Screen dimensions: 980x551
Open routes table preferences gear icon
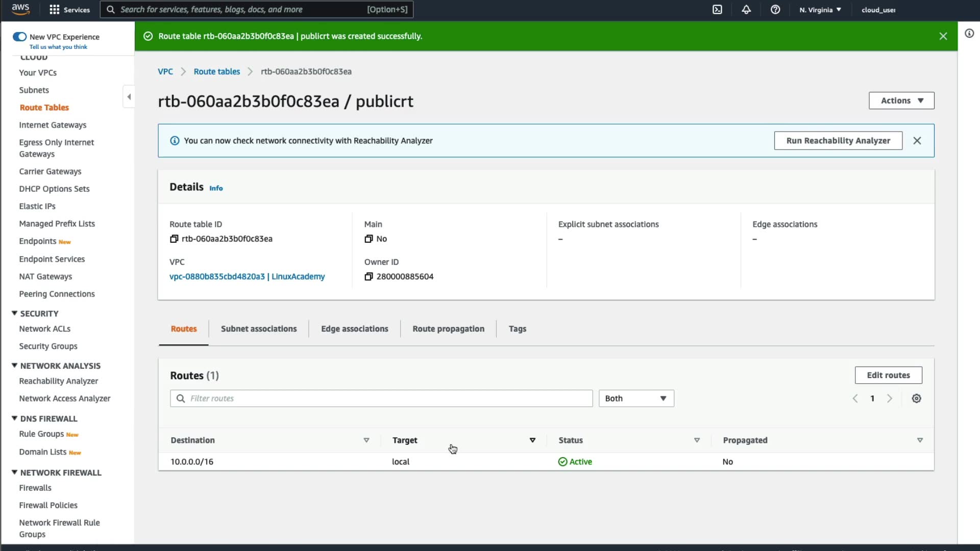pyautogui.click(x=917, y=398)
